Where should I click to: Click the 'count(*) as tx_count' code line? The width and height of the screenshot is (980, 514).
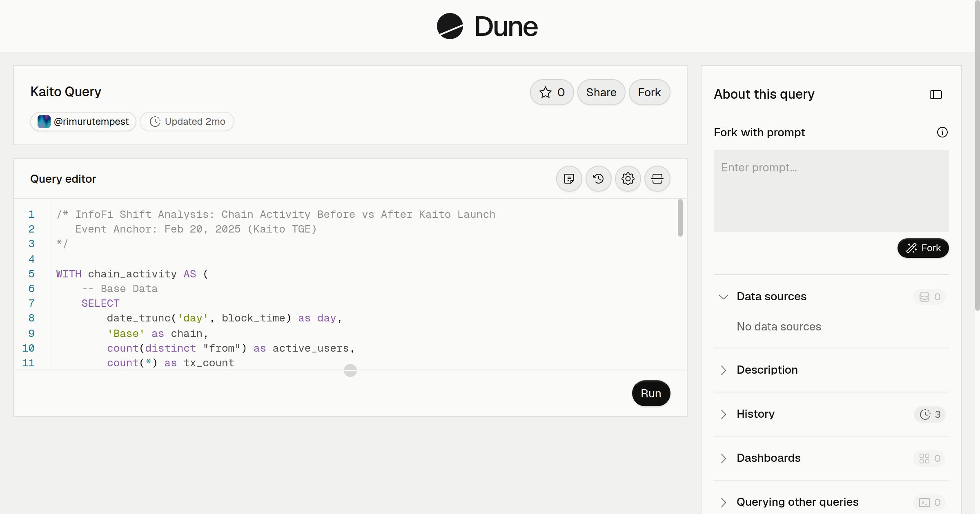click(x=171, y=363)
